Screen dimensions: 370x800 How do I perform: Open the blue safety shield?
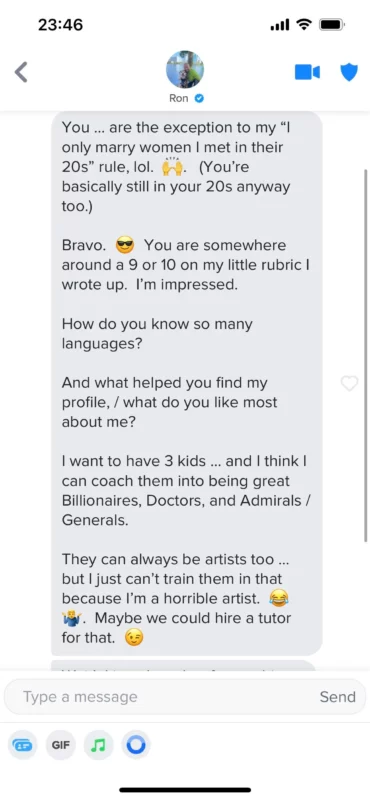pos(349,72)
